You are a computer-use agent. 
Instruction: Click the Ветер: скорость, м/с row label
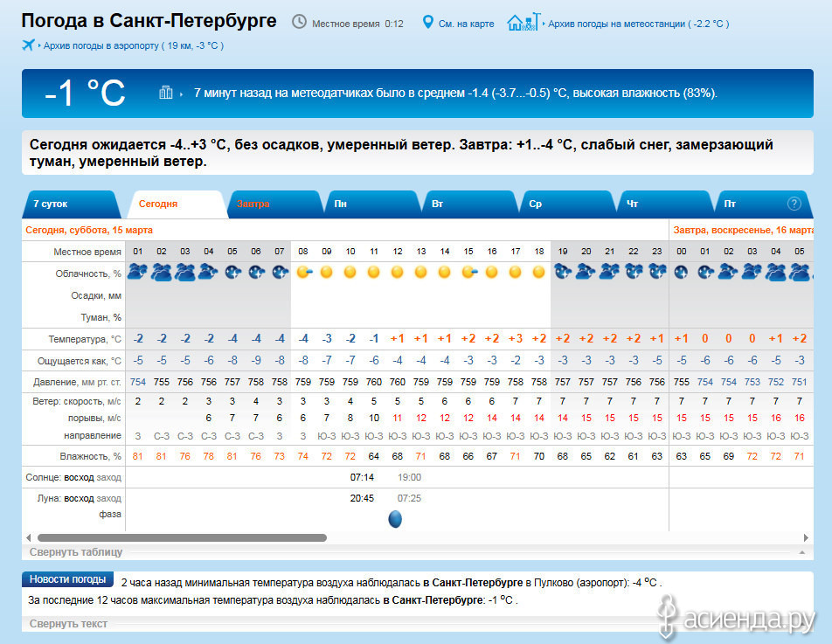(76, 402)
